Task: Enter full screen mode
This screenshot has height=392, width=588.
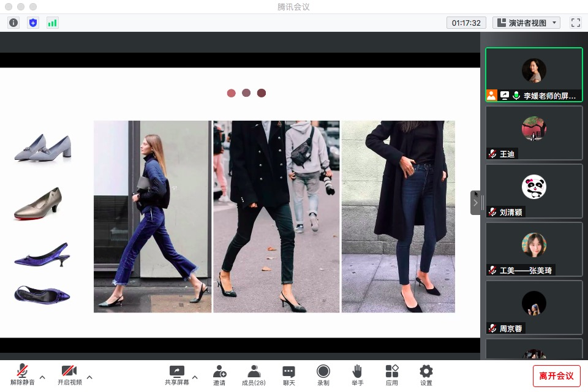Action: click(x=575, y=23)
